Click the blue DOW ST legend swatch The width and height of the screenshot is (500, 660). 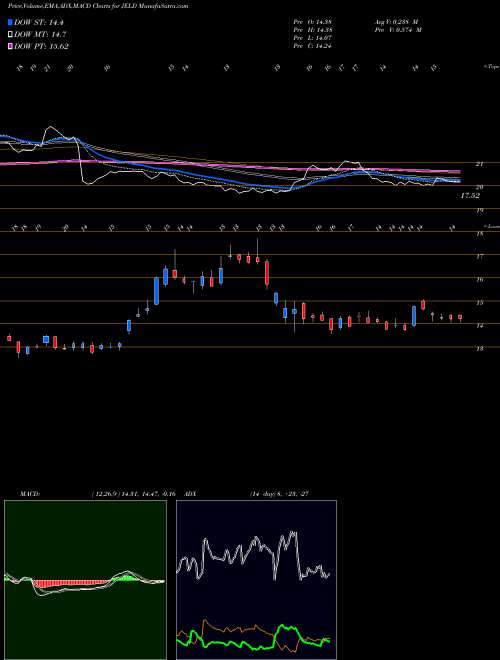pyautogui.click(x=10, y=22)
